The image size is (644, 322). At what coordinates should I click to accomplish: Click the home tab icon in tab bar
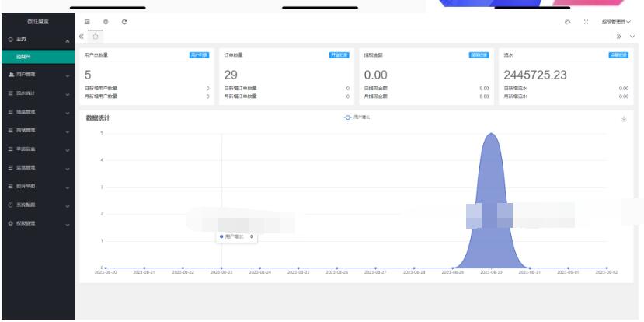[96, 37]
